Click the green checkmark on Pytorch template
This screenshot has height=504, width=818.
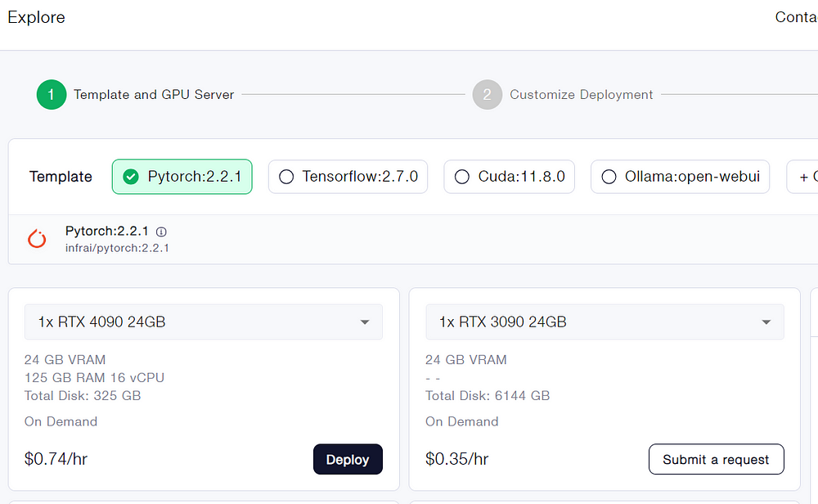coord(130,177)
